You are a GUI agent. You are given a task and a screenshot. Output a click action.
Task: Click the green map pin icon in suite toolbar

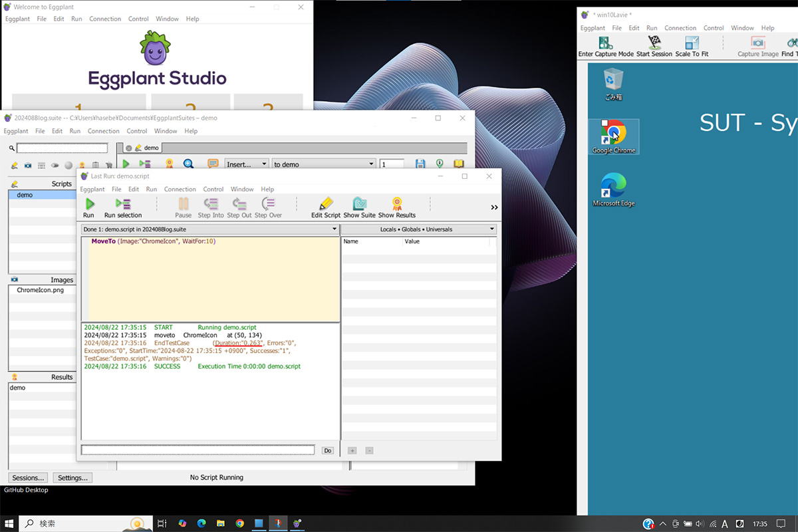440,164
